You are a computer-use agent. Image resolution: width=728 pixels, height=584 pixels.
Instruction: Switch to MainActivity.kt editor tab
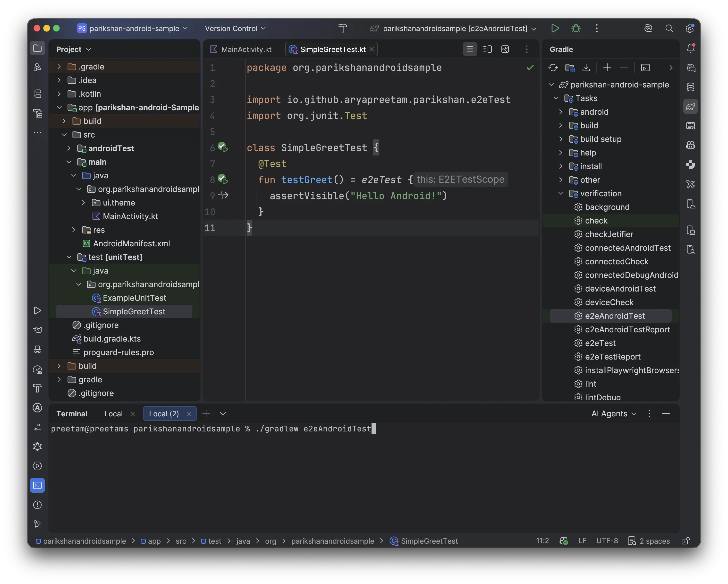pyautogui.click(x=241, y=49)
